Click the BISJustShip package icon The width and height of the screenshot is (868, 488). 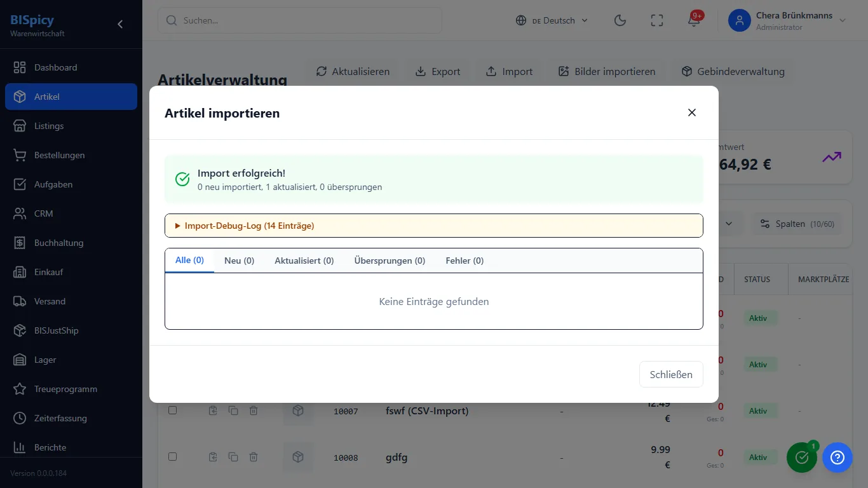20,330
